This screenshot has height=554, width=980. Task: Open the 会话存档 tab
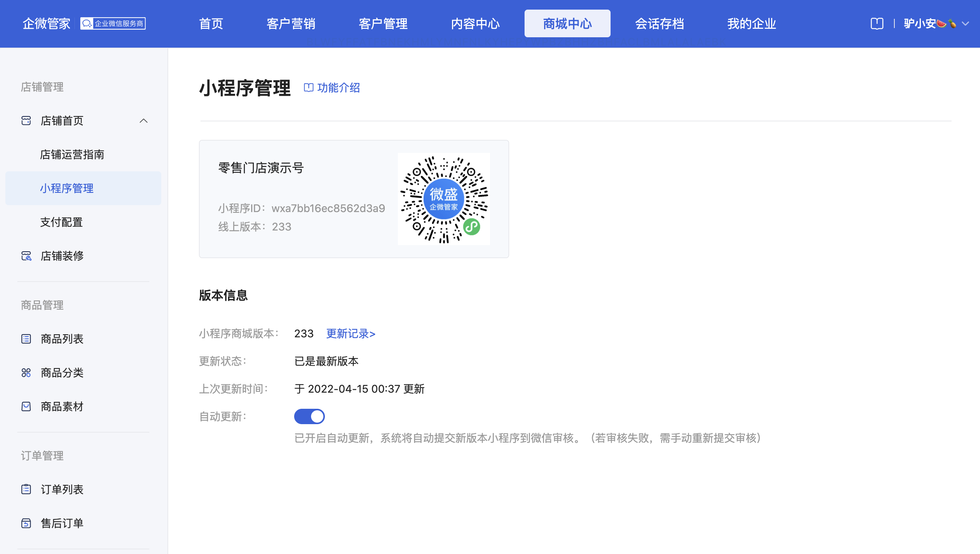click(x=660, y=24)
